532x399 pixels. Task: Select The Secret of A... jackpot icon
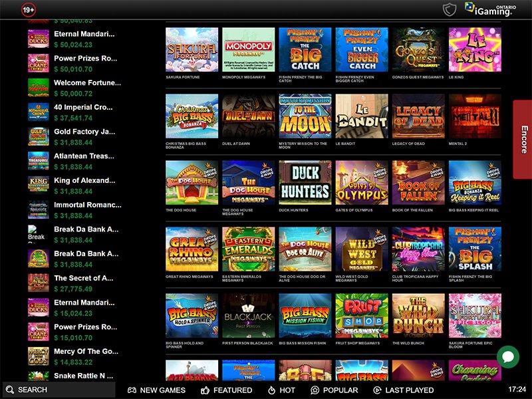click(39, 283)
